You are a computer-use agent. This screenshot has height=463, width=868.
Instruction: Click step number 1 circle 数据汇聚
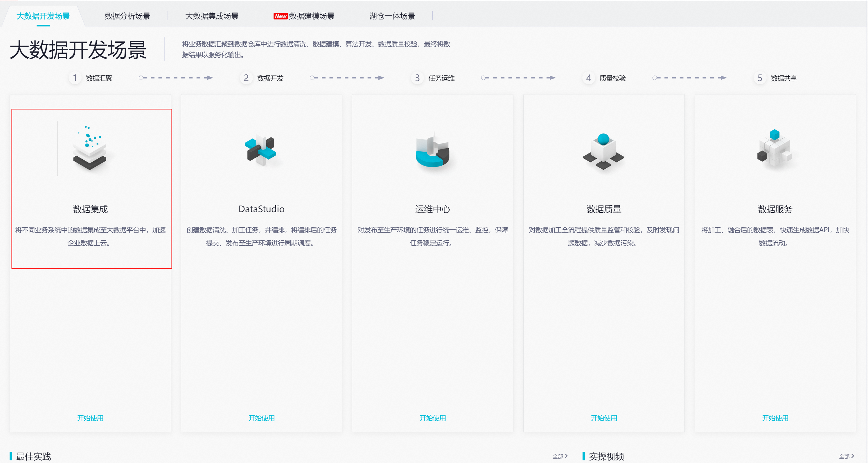75,78
